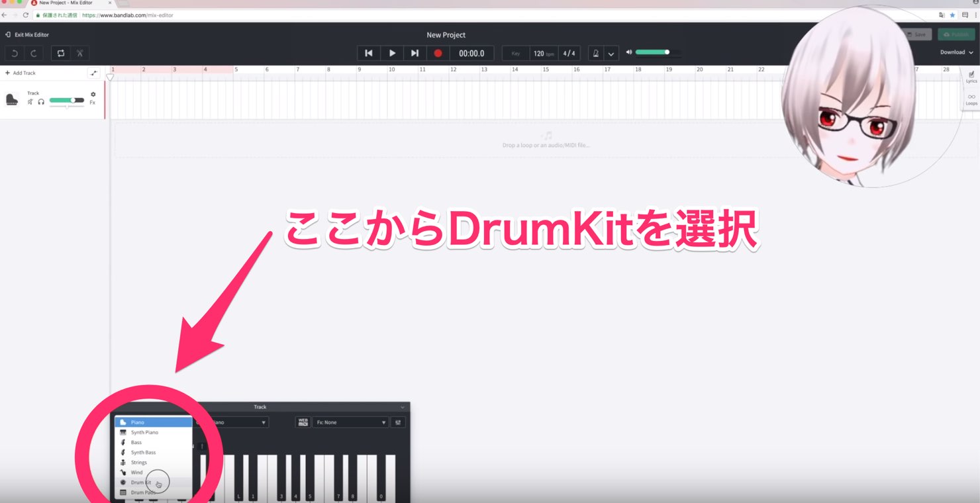Select Wind instrument
Image resolution: width=980 pixels, height=503 pixels.
tap(154, 473)
